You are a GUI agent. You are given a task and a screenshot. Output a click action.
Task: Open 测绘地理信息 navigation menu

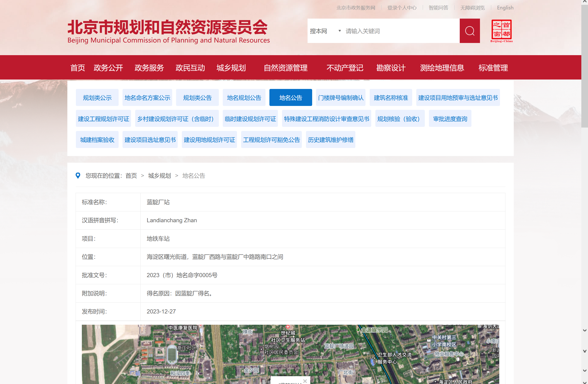click(x=442, y=68)
